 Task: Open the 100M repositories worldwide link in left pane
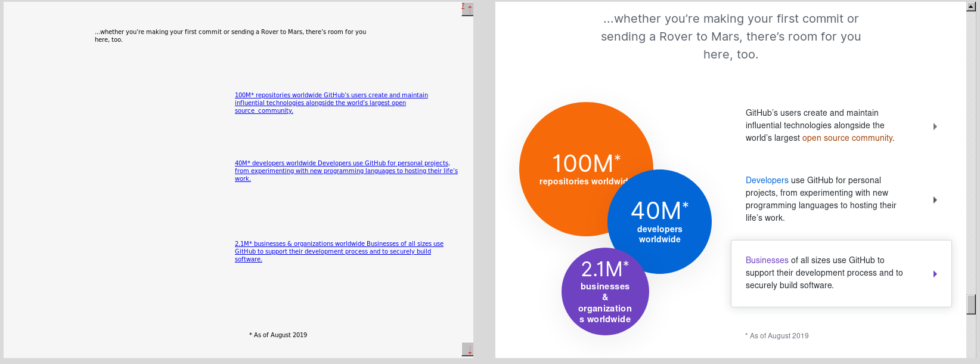click(x=331, y=103)
